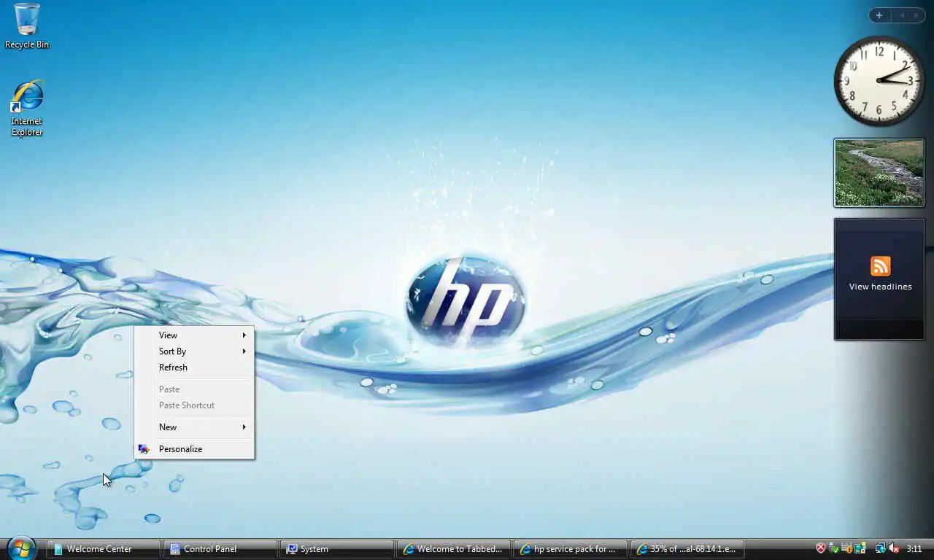Image resolution: width=934 pixels, height=560 pixels.
Task: Switch to Welcome Center taskbar button
Action: pyautogui.click(x=104, y=549)
